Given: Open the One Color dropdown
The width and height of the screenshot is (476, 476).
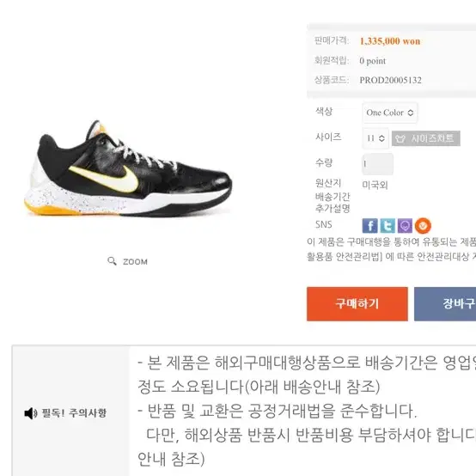Looking at the screenshot, I should coord(390,113).
